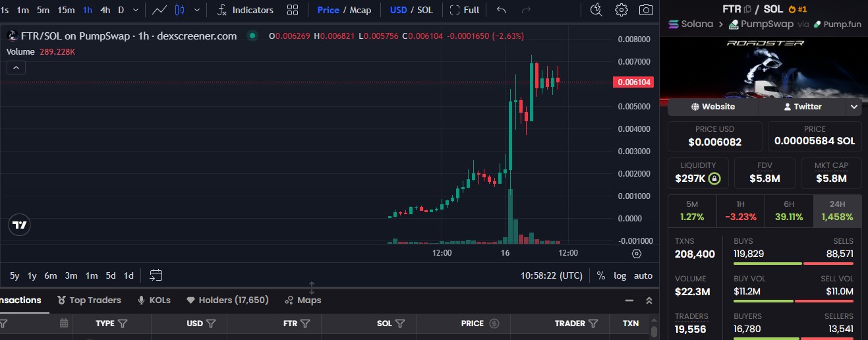Filter transactions by TYPE funnel
The image size is (868, 340).
[123, 324]
